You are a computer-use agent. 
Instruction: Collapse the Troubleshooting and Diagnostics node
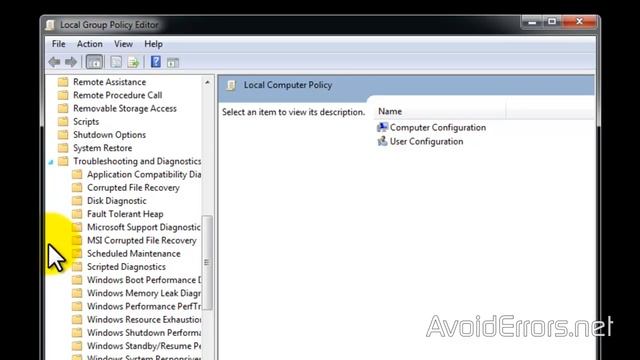pyautogui.click(x=51, y=162)
